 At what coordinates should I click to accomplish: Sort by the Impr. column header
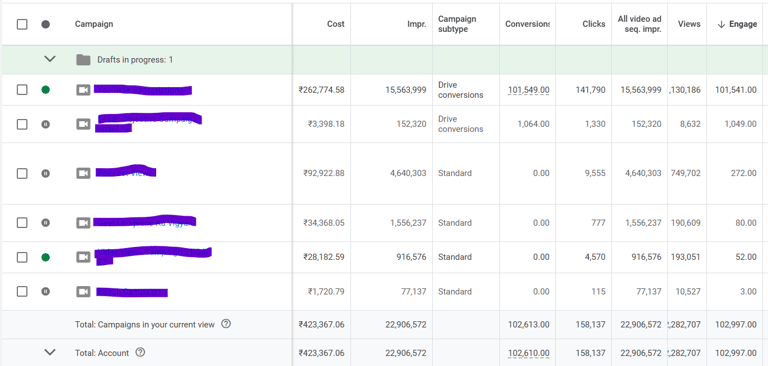click(x=417, y=24)
